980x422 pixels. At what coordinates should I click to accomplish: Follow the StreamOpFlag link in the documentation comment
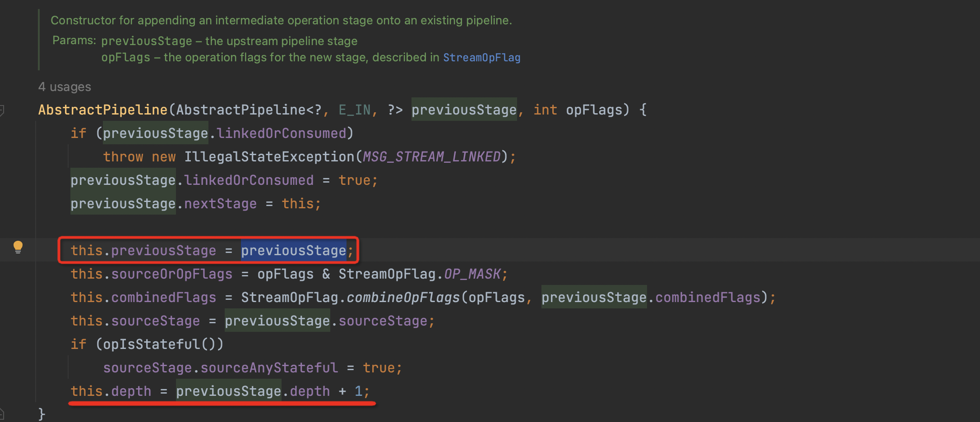(x=481, y=58)
